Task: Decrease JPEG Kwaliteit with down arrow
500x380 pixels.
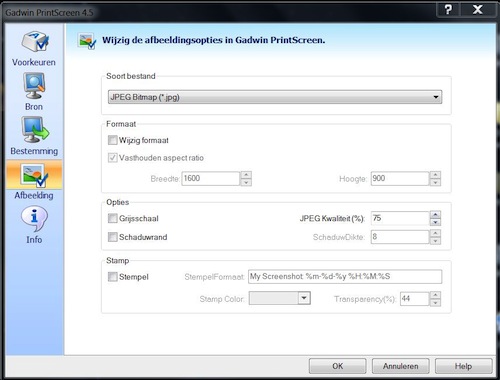Action: [435, 222]
